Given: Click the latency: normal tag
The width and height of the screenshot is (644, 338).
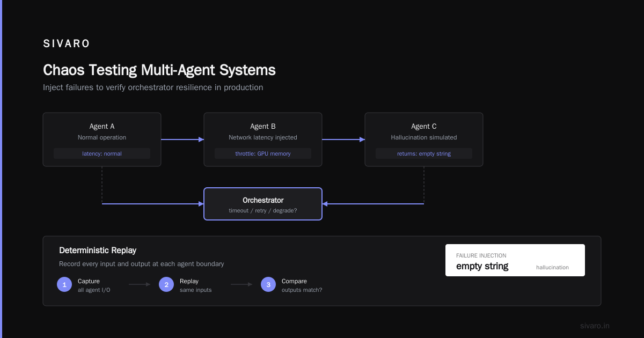Looking at the screenshot, I should tap(102, 153).
